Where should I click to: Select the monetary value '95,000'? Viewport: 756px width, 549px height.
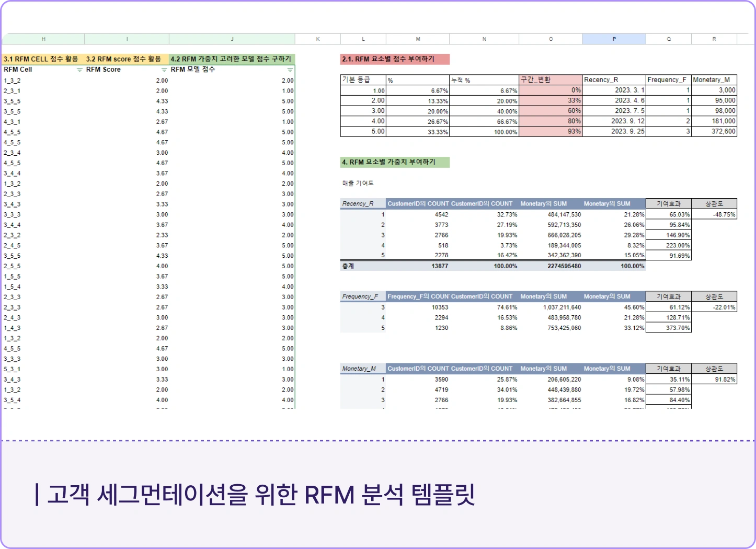714,100
